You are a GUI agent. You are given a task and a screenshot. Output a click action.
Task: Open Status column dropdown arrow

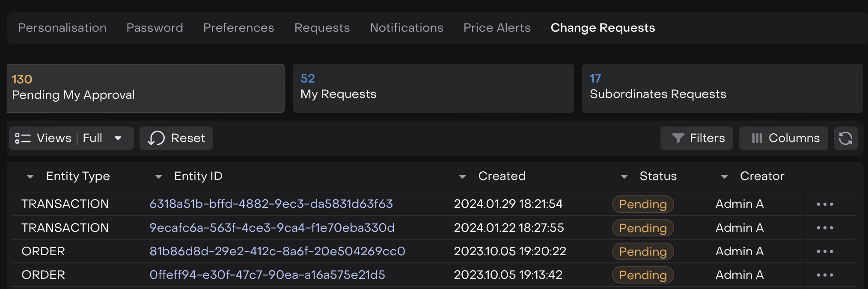[x=624, y=177]
